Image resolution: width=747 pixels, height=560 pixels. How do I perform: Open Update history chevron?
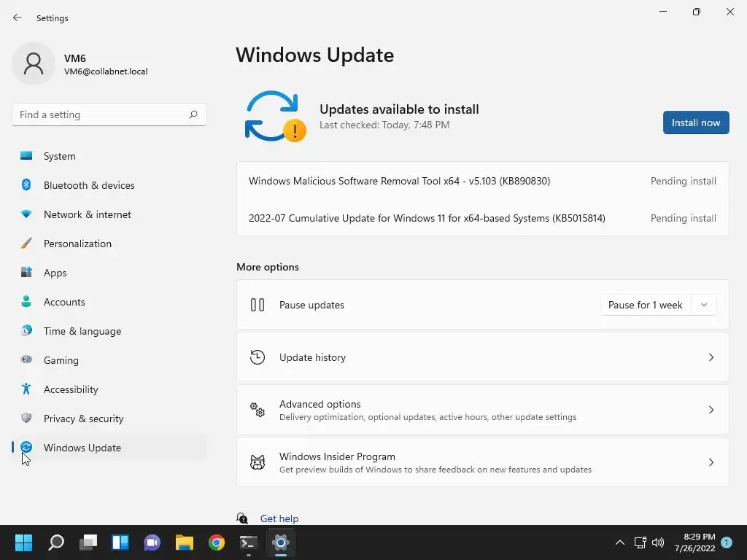coord(711,357)
